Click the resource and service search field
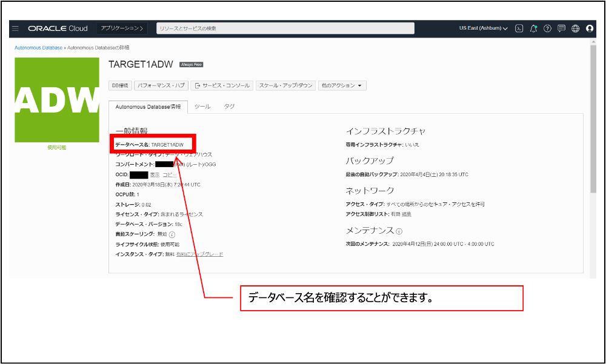This screenshot has width=606, height=364. point(285,28)
